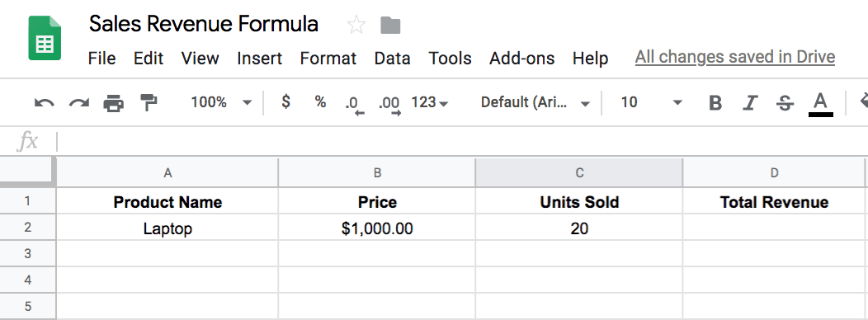Toggle Bold formatting
The width and height of the screenshot is (868, 320).
tap(715, 103)
